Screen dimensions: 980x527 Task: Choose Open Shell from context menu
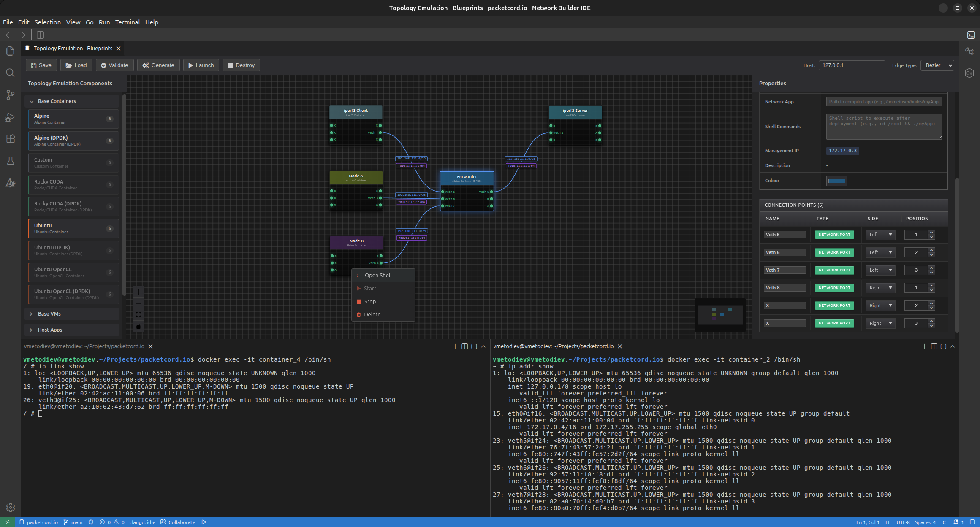383,276
